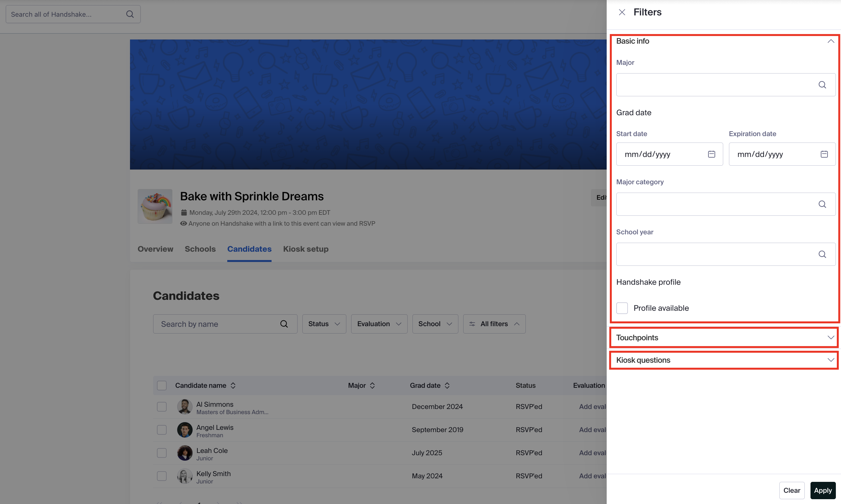The width and height of the screenshot is (841, 504).
Task: Select the checkbox for Leah Cole
Action: coord(161,453)
